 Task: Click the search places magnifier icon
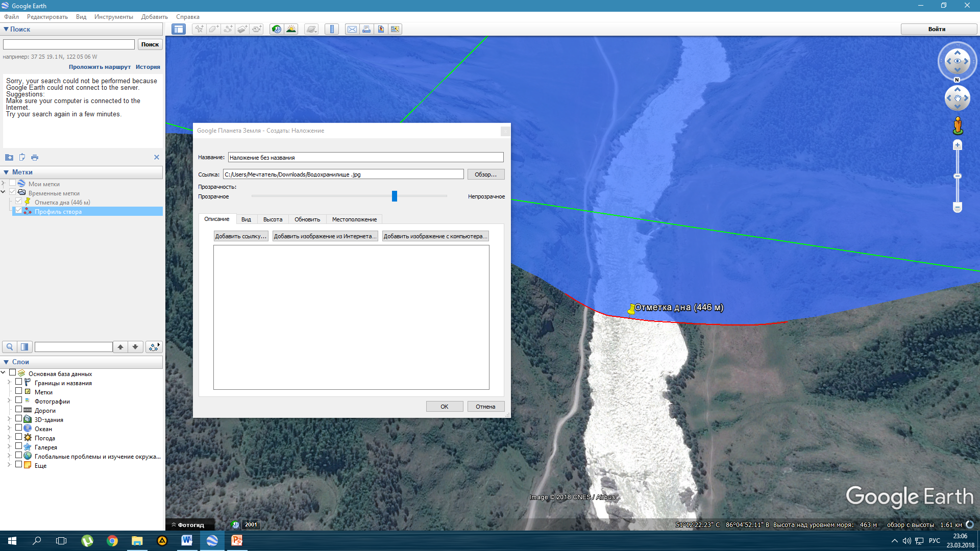(x=10, y=347)
